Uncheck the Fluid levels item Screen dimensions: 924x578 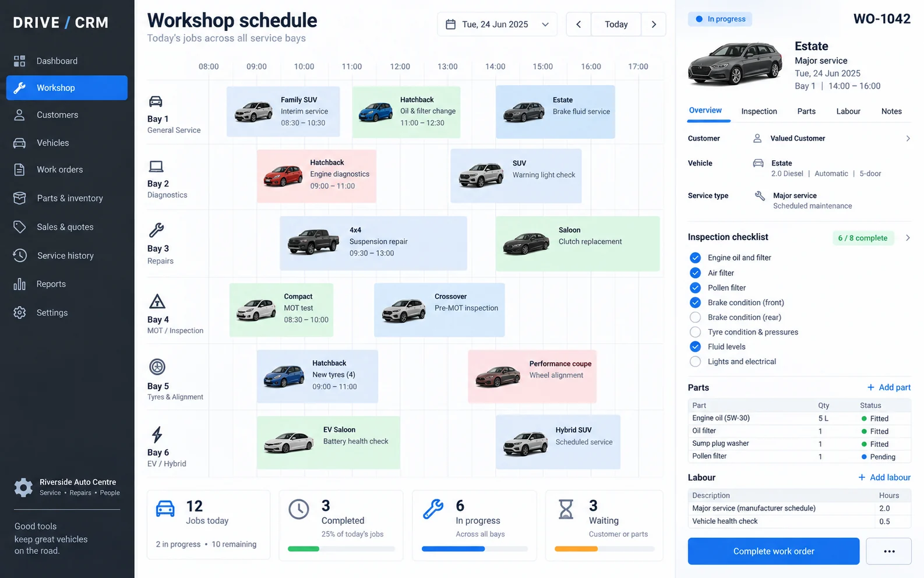(x=695, y=347)
